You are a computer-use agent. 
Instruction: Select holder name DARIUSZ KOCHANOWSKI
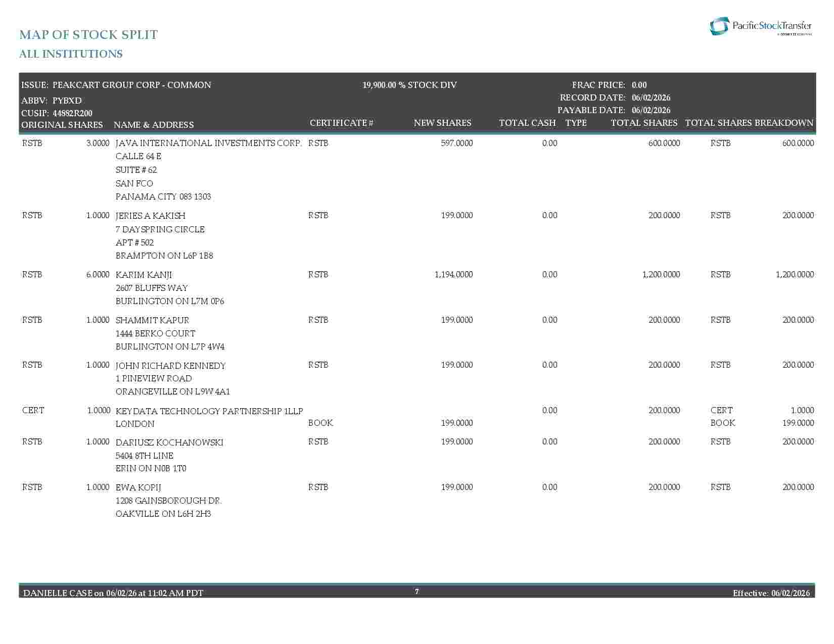pos(169,442)
